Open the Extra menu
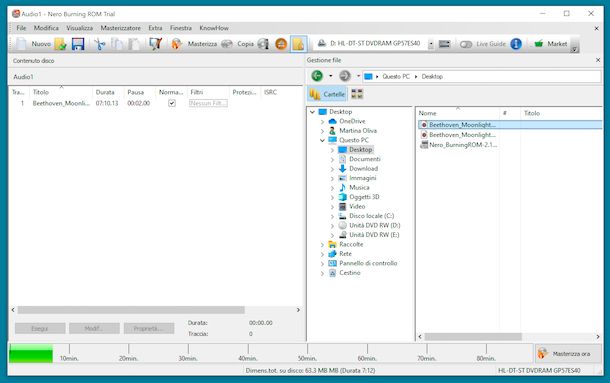The image size is (610, 383). (x=155, y=28)
